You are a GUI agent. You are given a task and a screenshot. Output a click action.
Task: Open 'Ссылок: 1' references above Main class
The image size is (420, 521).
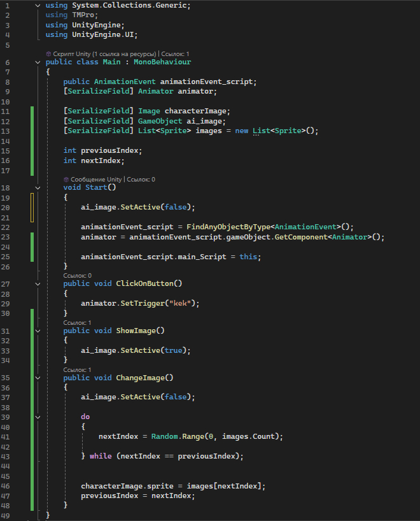[176, 54]
